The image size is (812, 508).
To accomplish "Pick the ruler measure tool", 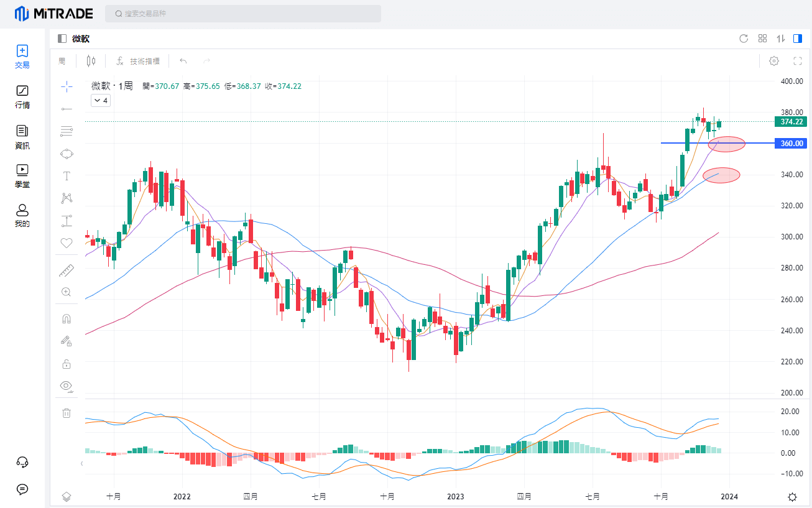I will 67,270.
